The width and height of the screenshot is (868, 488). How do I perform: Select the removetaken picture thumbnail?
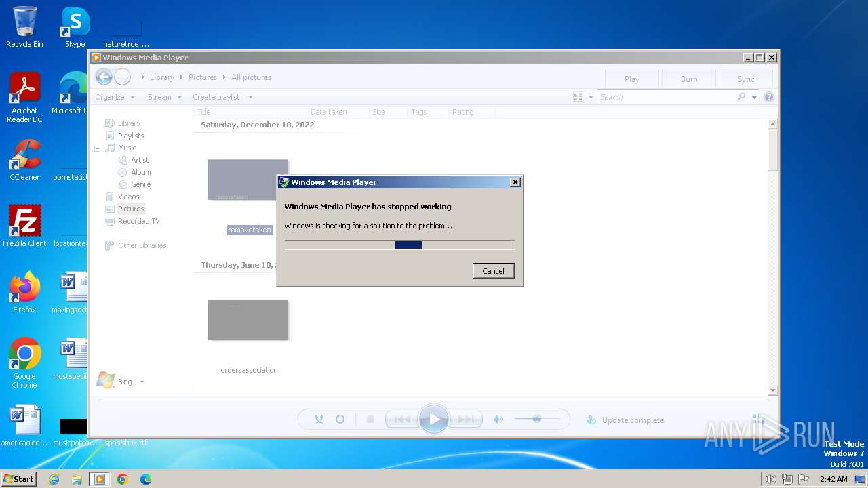click(248, 180)
